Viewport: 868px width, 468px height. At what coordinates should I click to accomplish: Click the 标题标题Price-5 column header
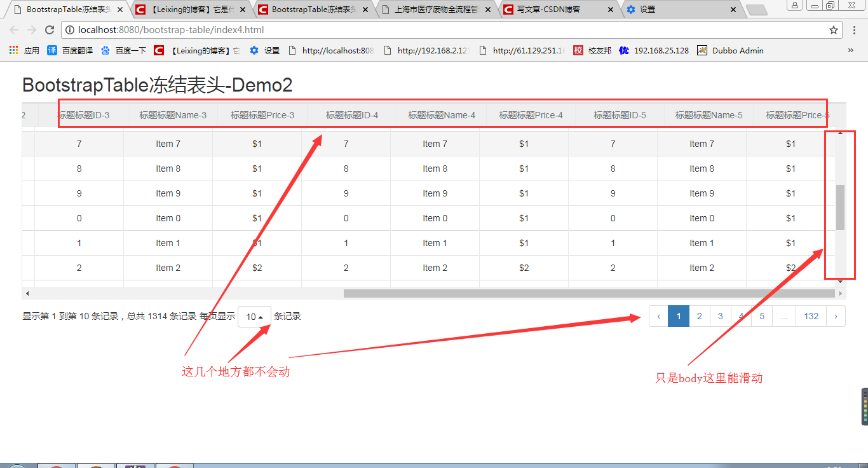point(798,115)
